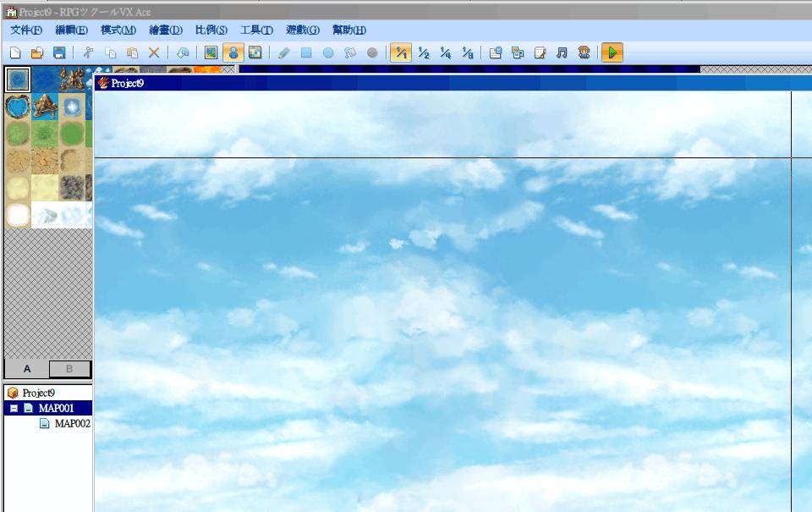Collapse the MAP001 tree node

14,409
